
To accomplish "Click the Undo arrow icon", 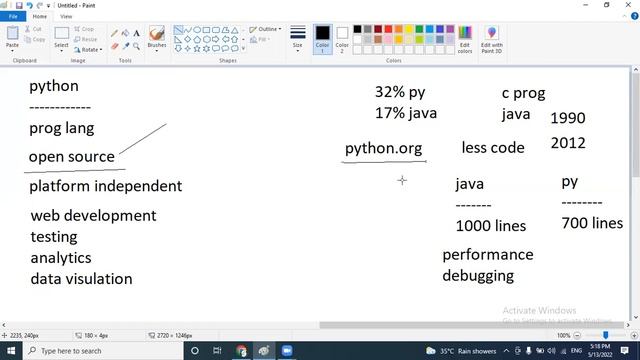I will click(29, 5).
